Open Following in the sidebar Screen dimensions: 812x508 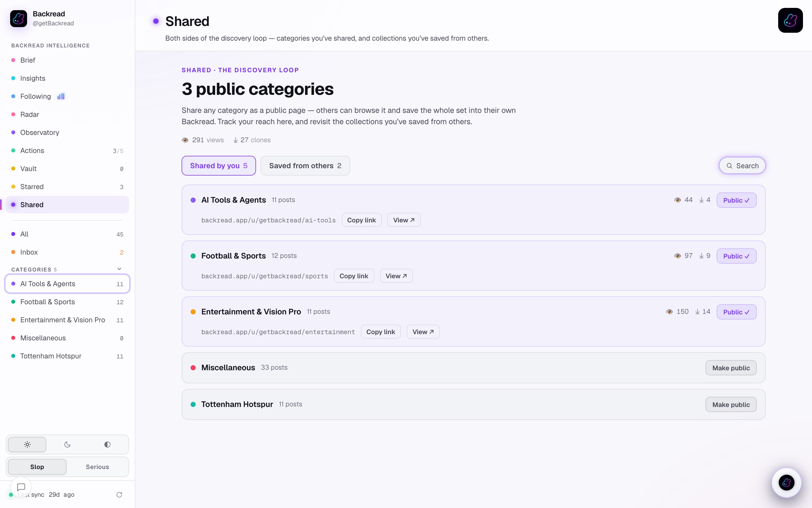click(67, 97)
